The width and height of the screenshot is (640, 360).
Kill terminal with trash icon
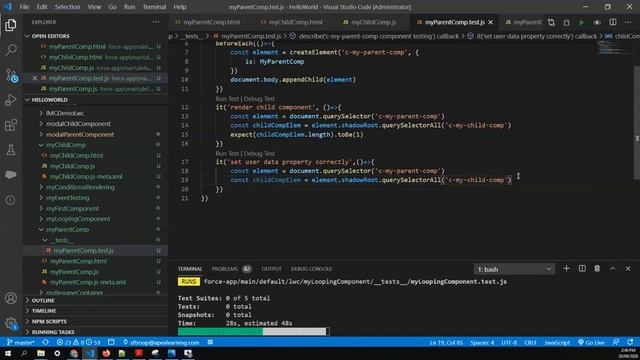tap(597, 269)
